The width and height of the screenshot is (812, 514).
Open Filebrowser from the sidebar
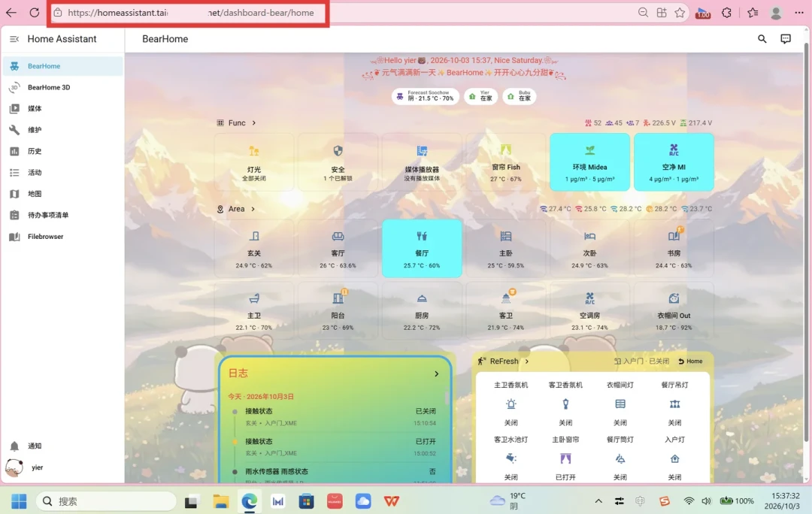point(62,237)
